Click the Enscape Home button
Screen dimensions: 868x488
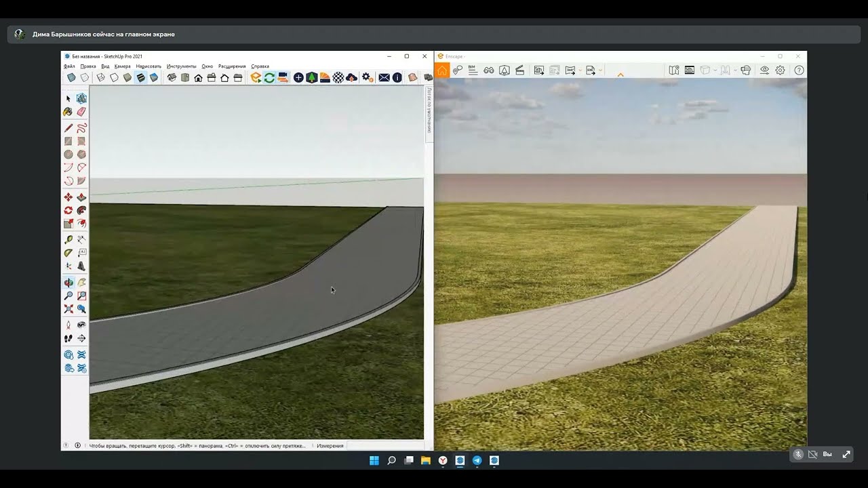click(442, 70)
